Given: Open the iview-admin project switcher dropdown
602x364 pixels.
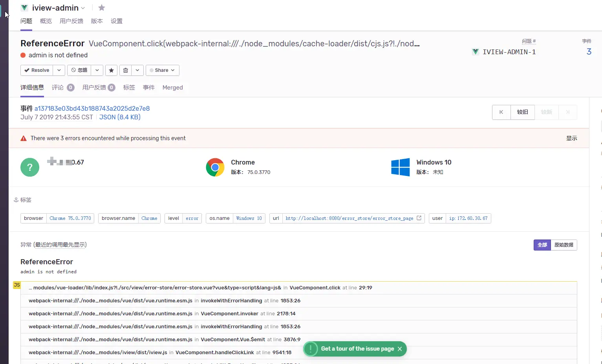Looking at the screenshot, I should (83, 8).
